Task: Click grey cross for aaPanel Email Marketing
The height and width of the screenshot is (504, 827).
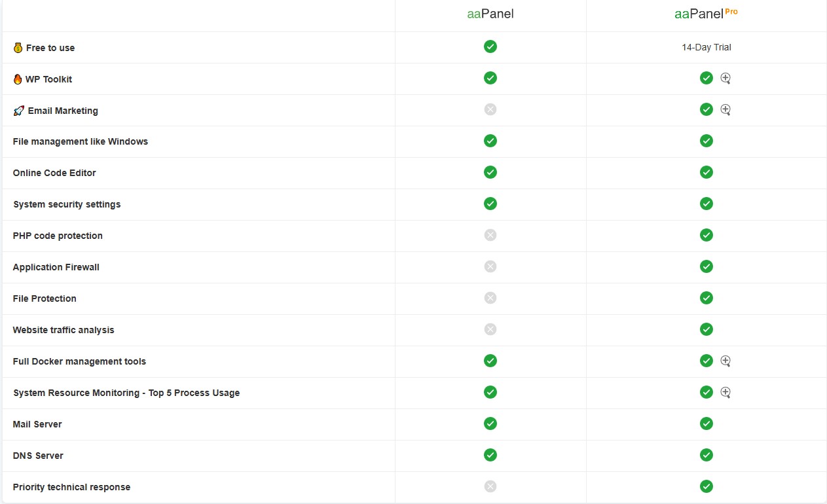Action: point(490,109)
